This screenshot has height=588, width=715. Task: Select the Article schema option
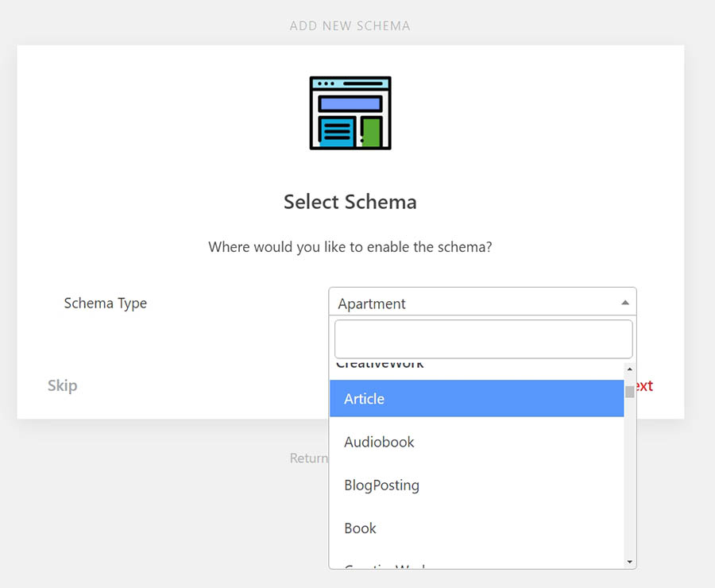[x=476, y=399]
